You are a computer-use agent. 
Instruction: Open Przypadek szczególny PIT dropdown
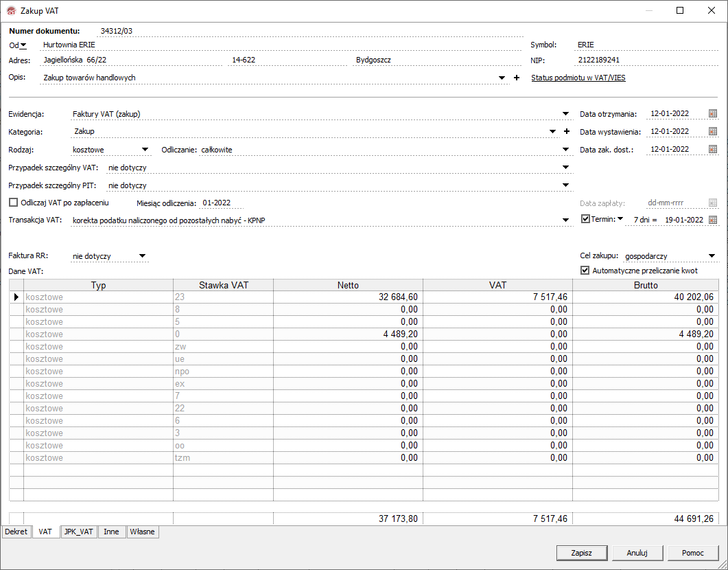(x=565, y=185)
